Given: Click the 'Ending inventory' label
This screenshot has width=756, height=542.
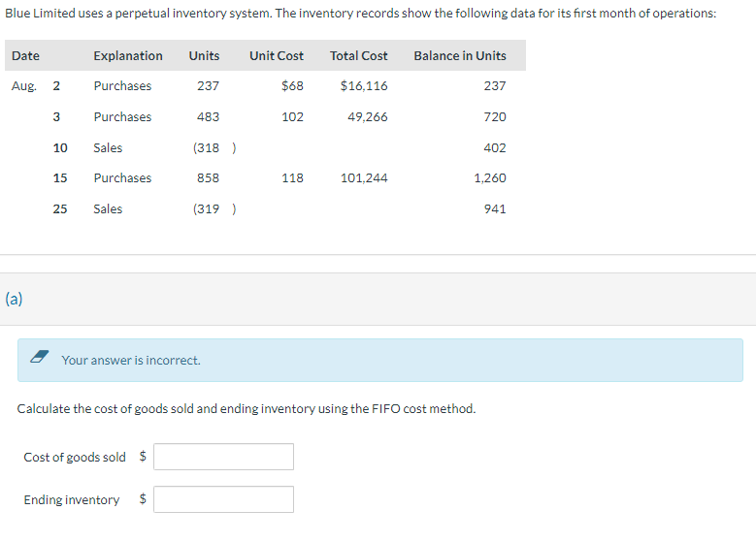Looking at the screenshot, I should [72, 499].
